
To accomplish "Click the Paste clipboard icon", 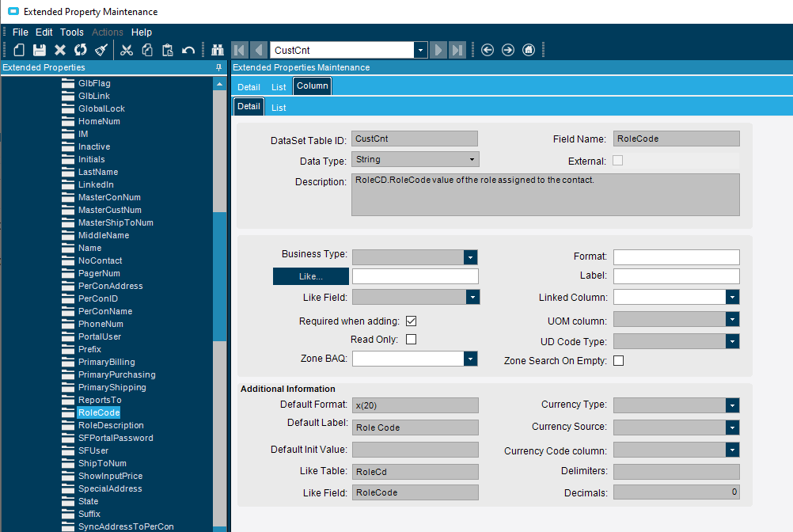I will click(x=168, y=50).
